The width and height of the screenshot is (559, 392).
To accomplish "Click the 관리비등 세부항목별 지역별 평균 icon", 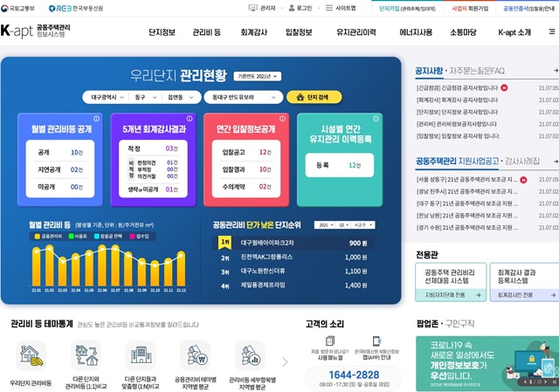I will click(x=250, y=354).
